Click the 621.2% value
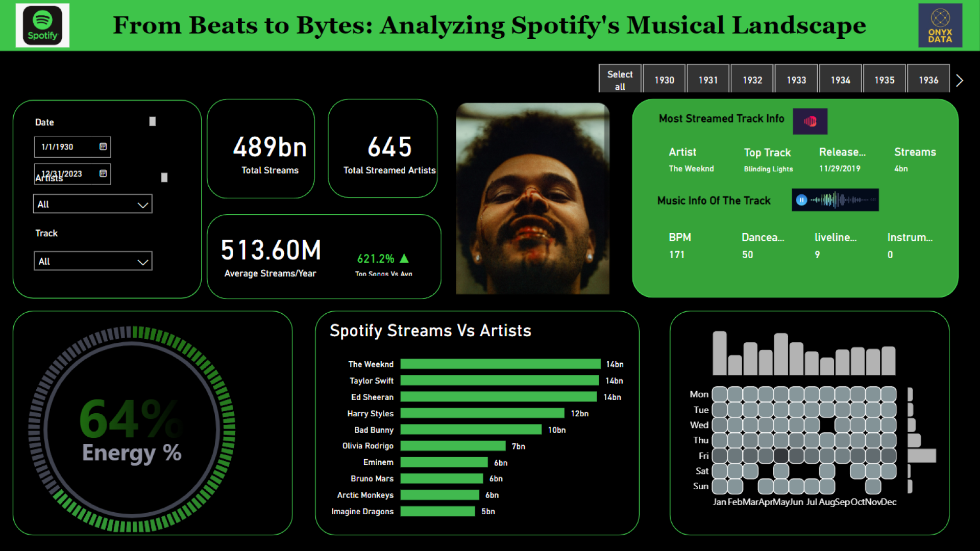Viewport: 980px width, 551px height. 376,259
